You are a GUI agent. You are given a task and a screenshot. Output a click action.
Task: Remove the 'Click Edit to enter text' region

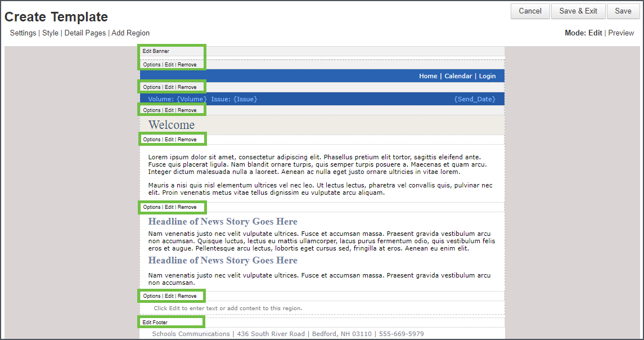(187, 296)
